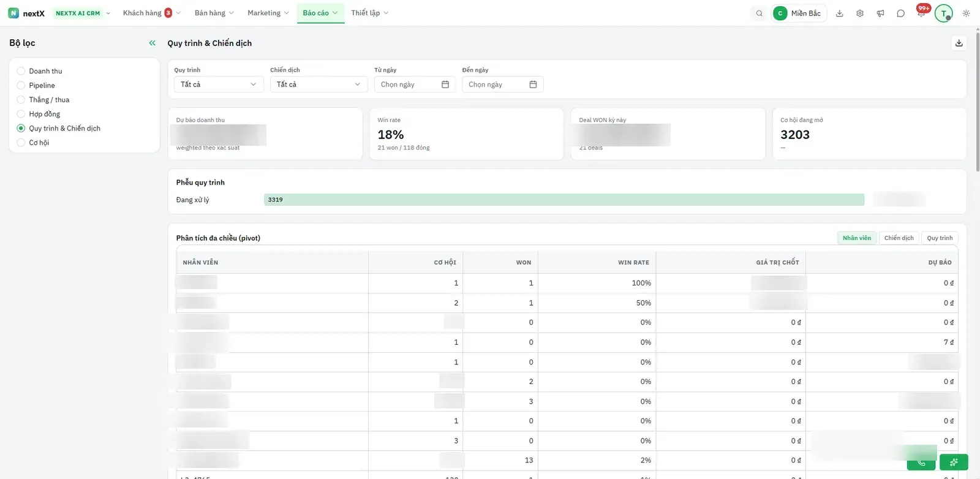Click the Win rate 18% card
This screenshot has width=980, height=479.
click(467, 134)
